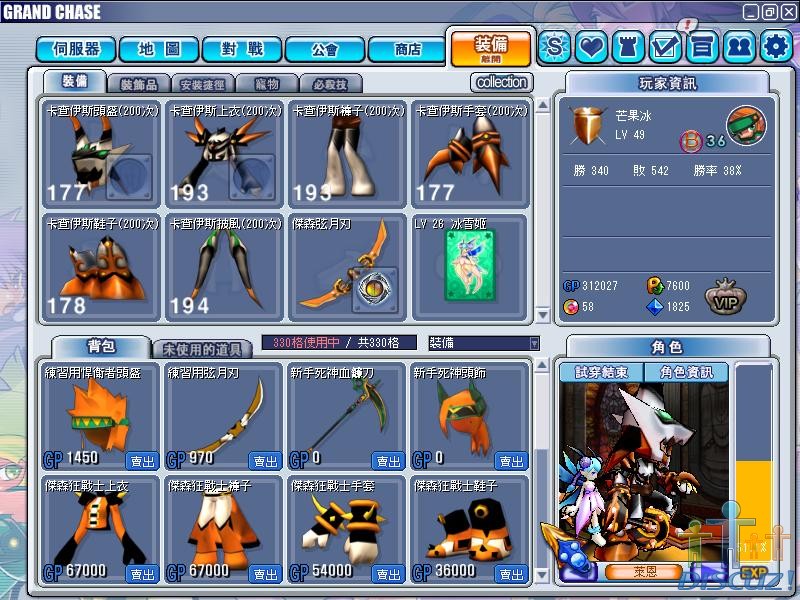Click the VIP crown badge
The width and height of the screenshot is (800, 600).
[726, 296]
